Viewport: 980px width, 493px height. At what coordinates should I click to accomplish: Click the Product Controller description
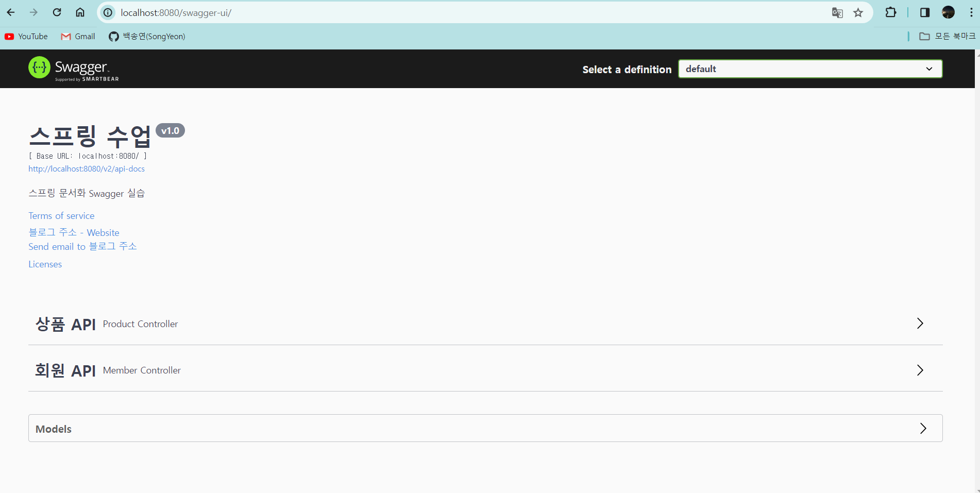(140, 324)
